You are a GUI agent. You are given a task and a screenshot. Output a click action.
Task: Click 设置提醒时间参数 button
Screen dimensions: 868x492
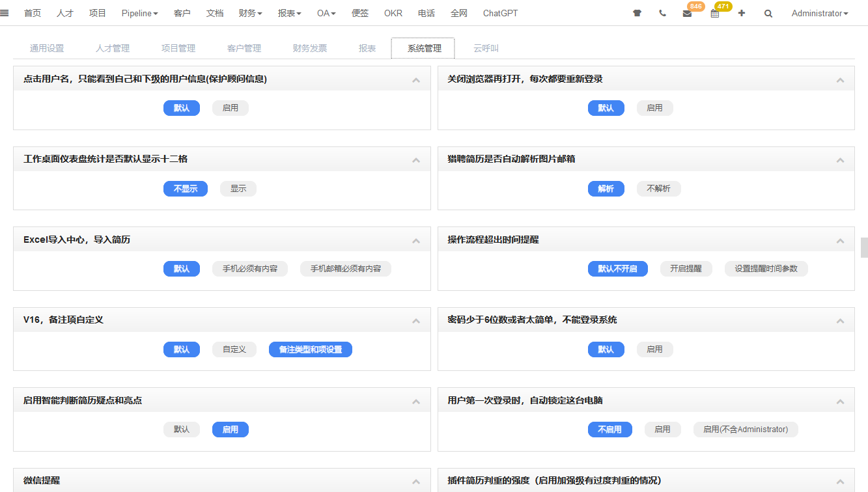(766, 268)
